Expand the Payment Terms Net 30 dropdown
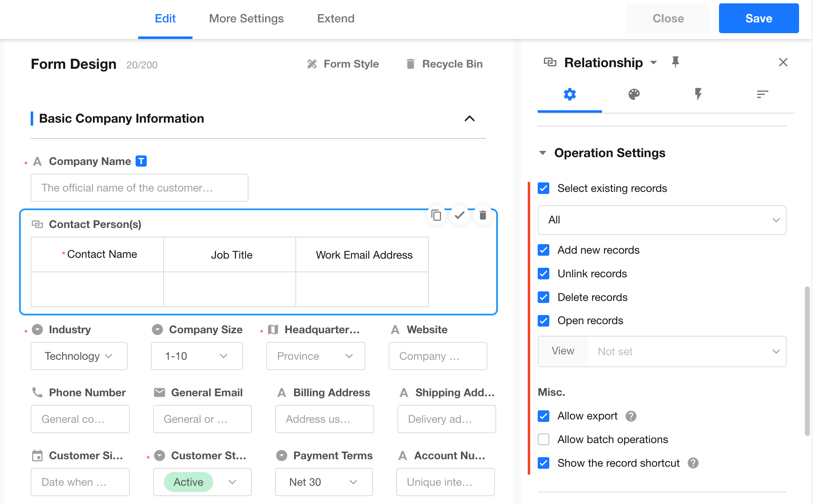Screen dimensions: 814x504 pyautogui.click(x=324, y=482)
